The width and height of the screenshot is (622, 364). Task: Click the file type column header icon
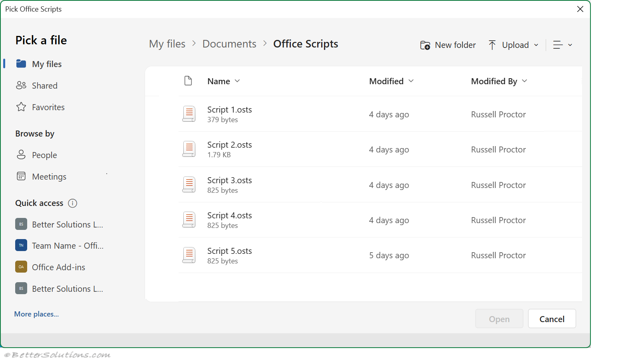pyautogui.click(x=188, y=81)
